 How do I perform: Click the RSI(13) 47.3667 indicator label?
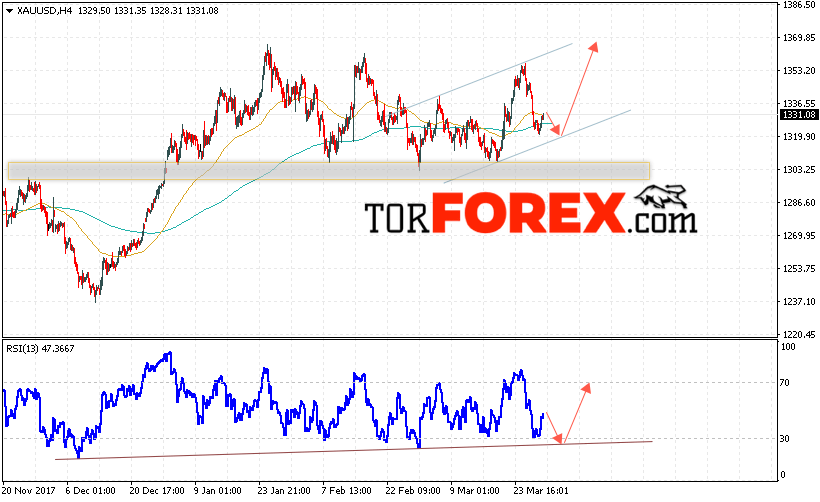(x=40, y=348)
